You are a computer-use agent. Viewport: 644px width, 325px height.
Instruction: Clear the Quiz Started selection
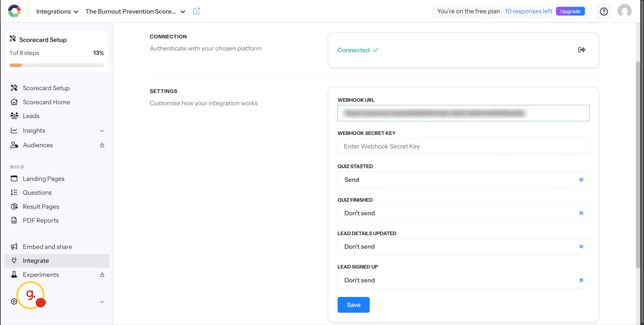pyautogui.click(x=581, y=180)
